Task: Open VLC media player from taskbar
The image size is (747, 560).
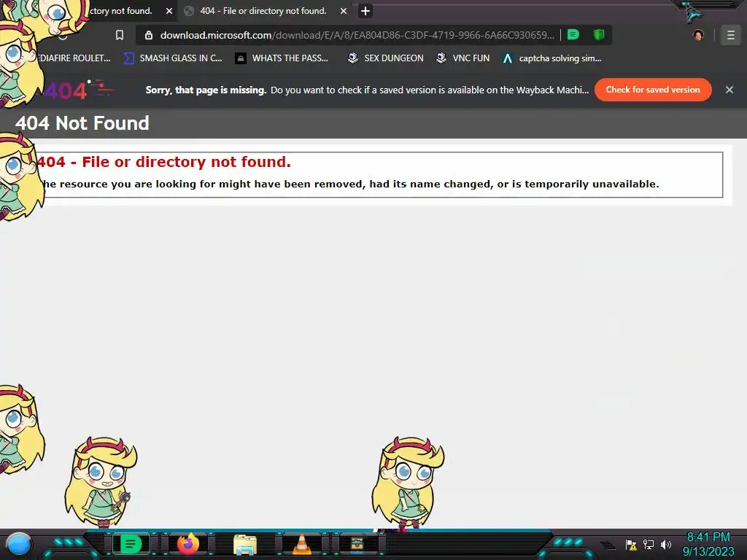Action: pos(301,544)
